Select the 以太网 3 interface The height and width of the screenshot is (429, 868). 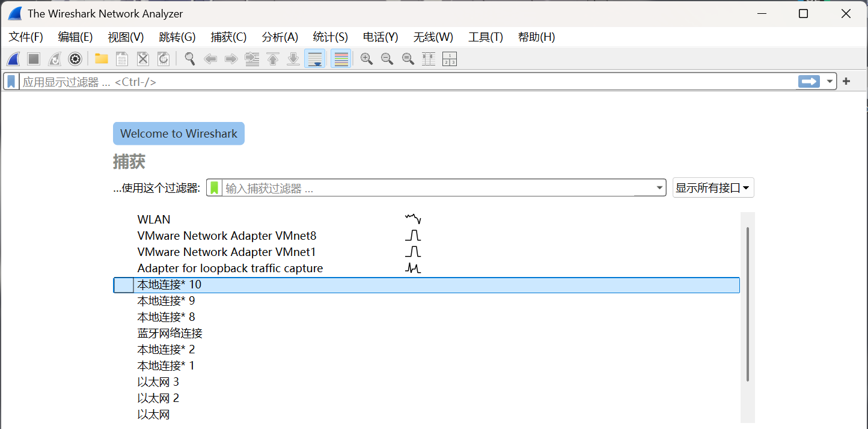(426, 382)
